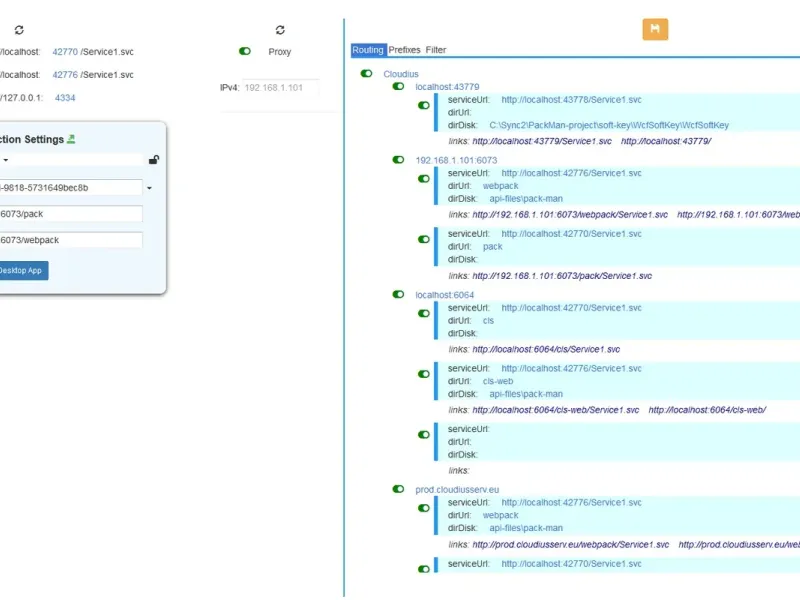
Task: Open link http://192.168.1.101:6073/webpack/Service1.svc
Action: (570, 214)
